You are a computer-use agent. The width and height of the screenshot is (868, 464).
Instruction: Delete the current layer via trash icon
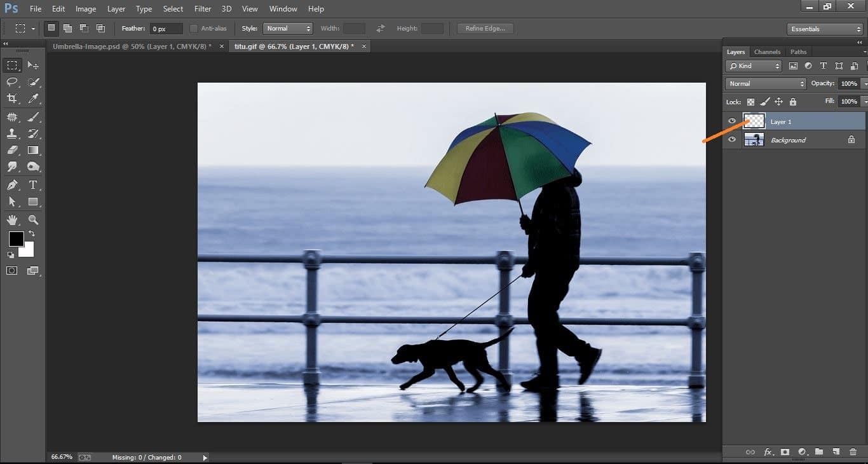[852, 452]
